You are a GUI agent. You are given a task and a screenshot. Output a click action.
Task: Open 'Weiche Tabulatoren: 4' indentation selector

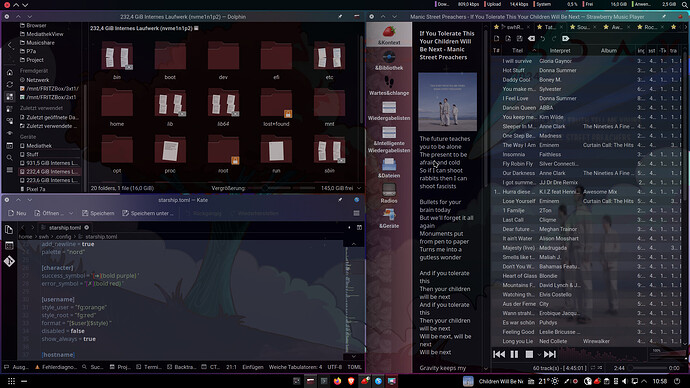point(295,367)
